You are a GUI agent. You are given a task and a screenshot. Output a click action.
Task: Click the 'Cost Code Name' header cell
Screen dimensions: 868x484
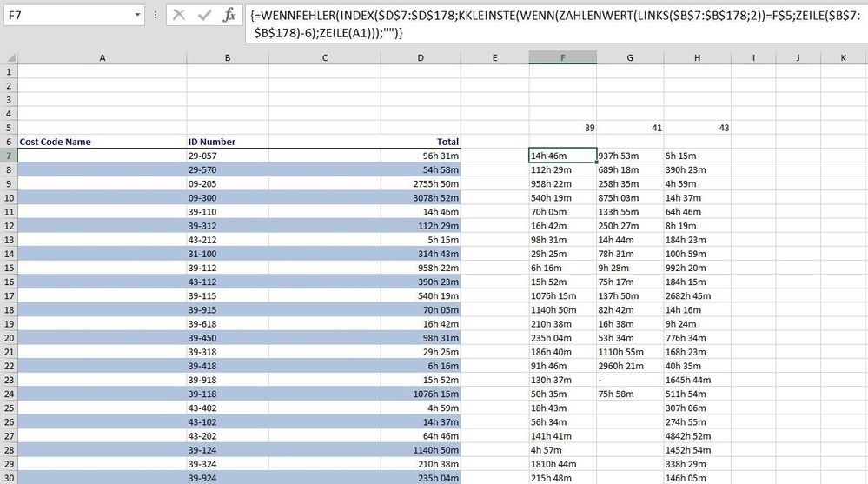pos(103,142)
